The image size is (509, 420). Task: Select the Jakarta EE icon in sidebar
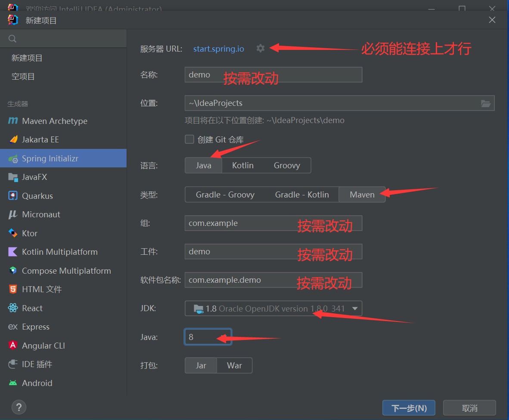point(13,139)
